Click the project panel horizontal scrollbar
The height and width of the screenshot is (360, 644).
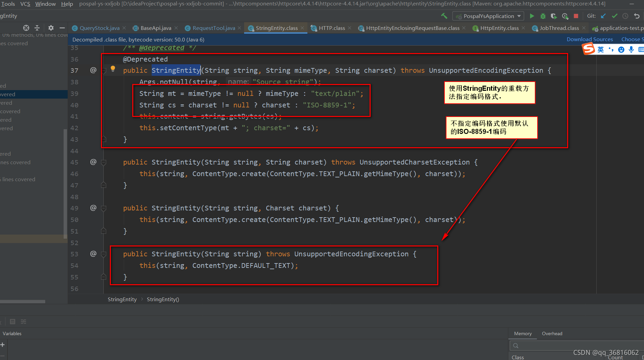click(x=22, y=302)
